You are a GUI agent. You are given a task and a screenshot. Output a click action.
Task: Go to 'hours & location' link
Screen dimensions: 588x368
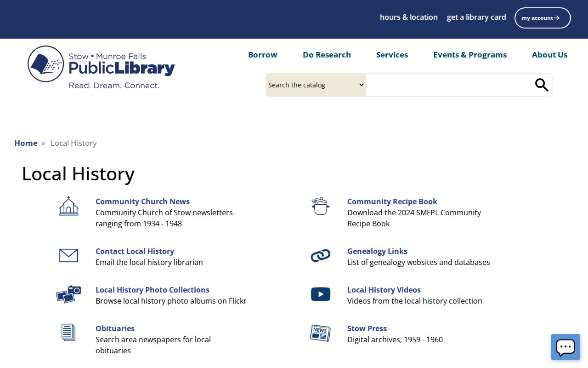[x=409, y=17]
